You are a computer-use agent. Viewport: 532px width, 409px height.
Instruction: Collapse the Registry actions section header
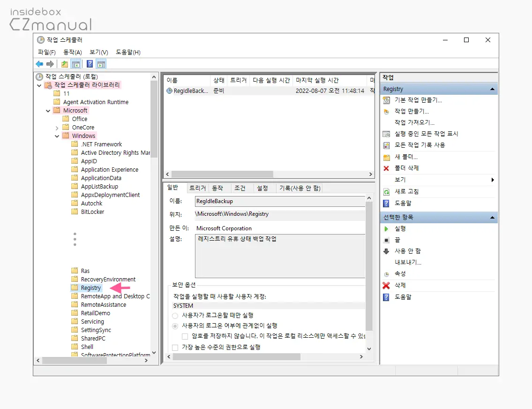[492, 89]
